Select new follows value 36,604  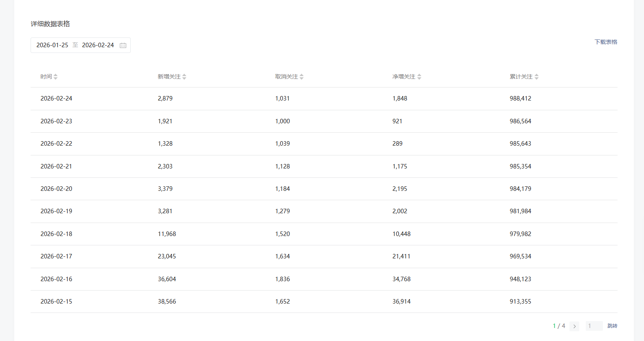[x=167, y=279]
